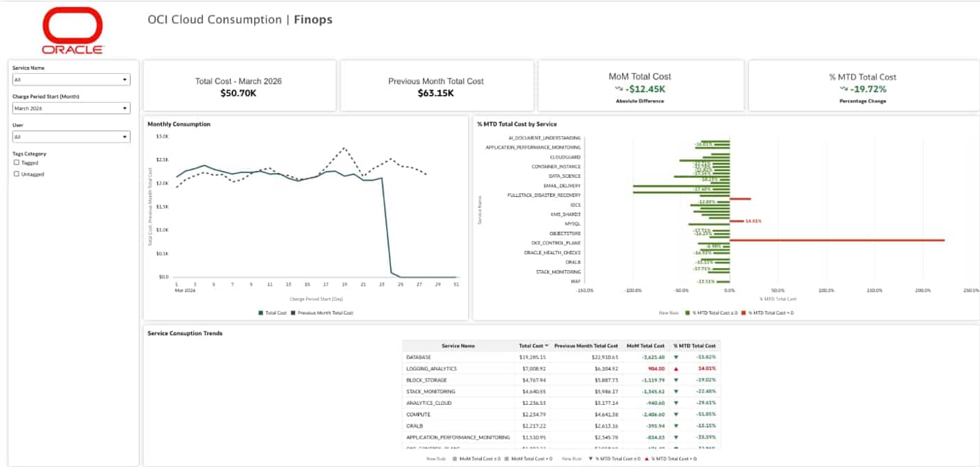The height and width of the screenshot is (467, 980).
Task: Click the Total Cost legend swatch in Monthly Consumption
Action: (x=261, y=313)
